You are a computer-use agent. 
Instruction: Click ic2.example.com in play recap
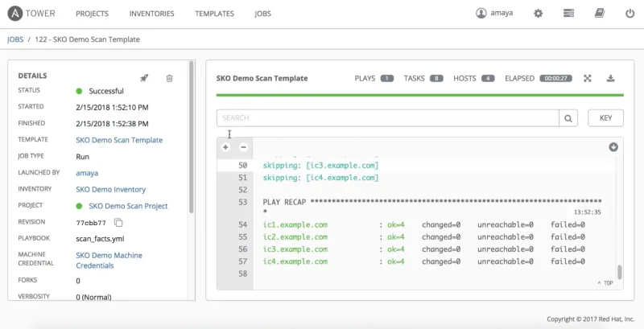[x=295, y=236]
